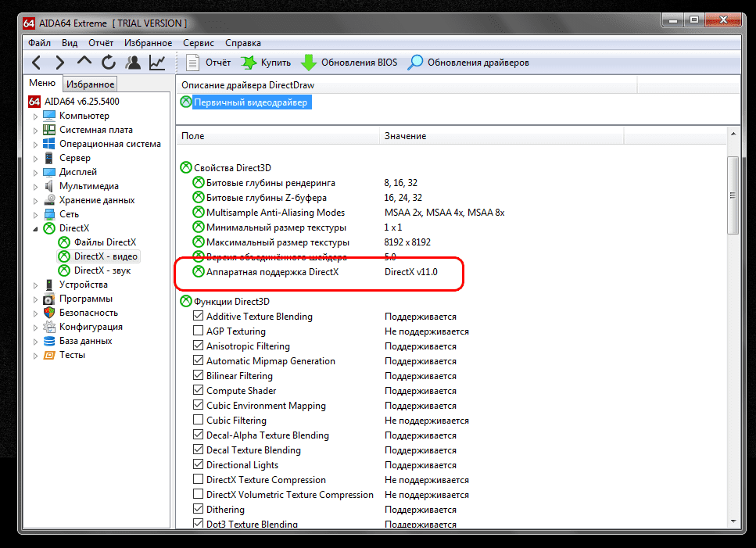Viewport: 756px width, 548px height.
Task: Switch to the Избранное tab in left panel
Action: point(90,84)
